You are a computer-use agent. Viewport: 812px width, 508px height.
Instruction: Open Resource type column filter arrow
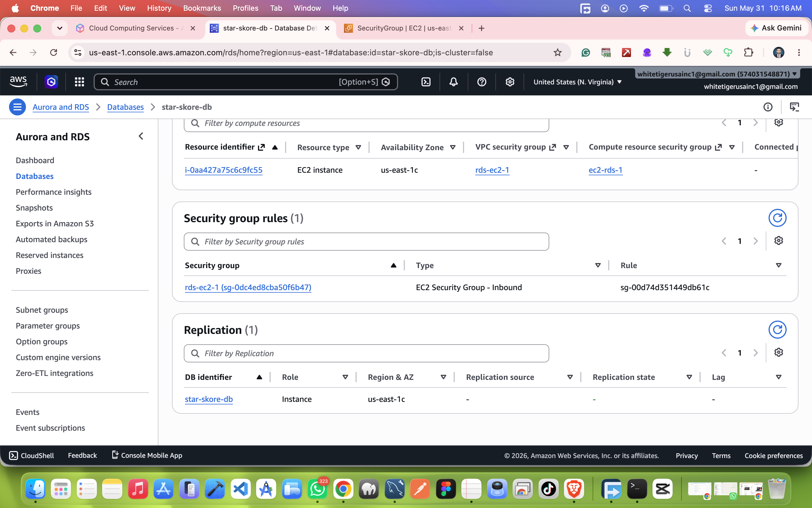pyautogui.click(x=358, y=147)
